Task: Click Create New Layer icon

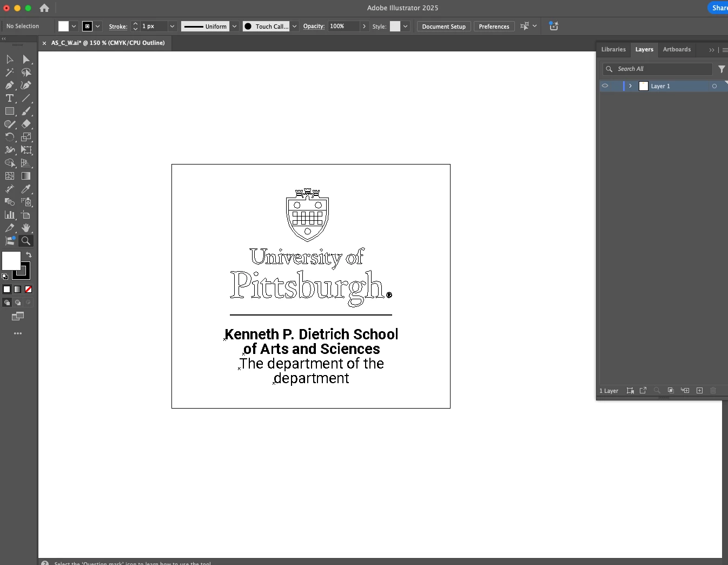Action: point(699,391)
